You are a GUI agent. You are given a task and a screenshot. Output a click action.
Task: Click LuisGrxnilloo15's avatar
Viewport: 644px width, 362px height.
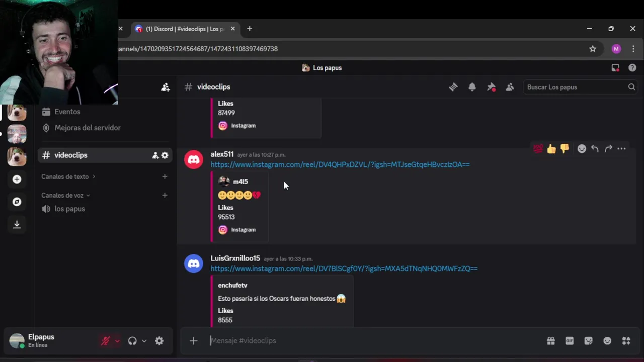(x=194, y=263)
